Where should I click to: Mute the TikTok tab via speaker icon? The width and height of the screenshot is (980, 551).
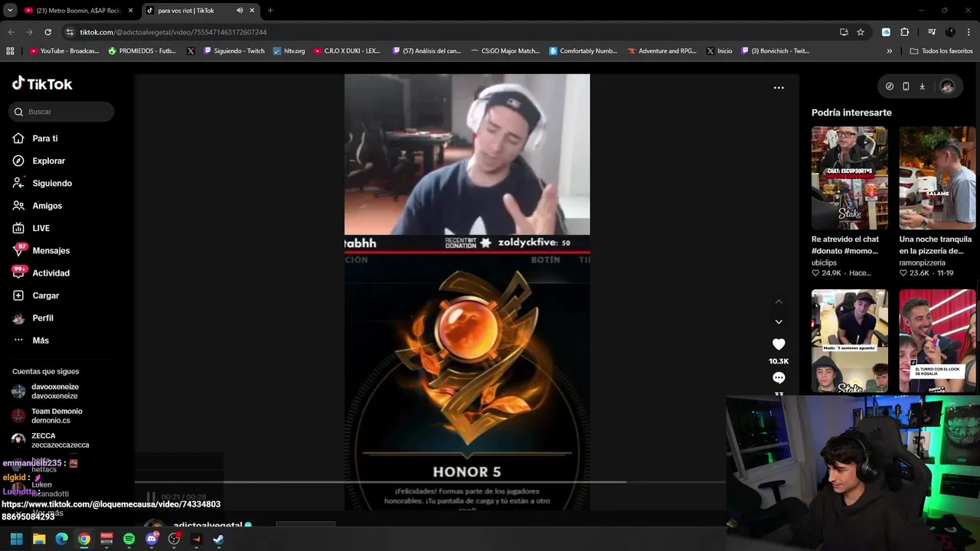coord(240,11)
